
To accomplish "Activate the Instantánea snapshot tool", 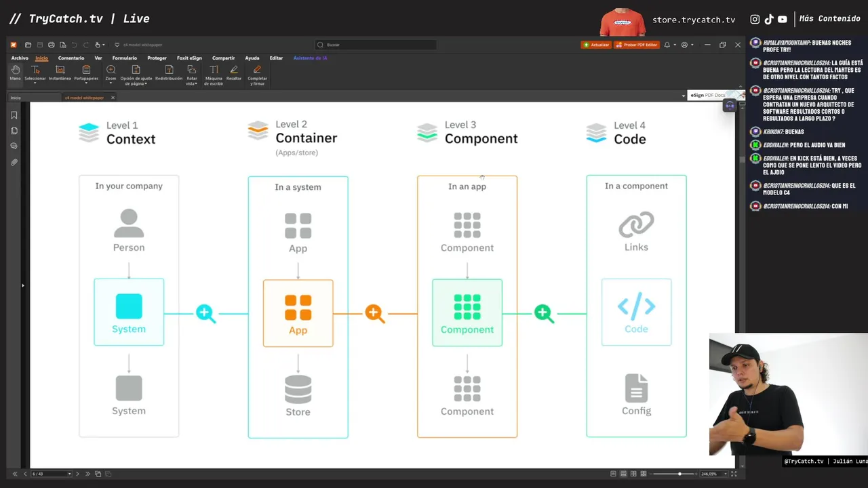I will point(60,73).
